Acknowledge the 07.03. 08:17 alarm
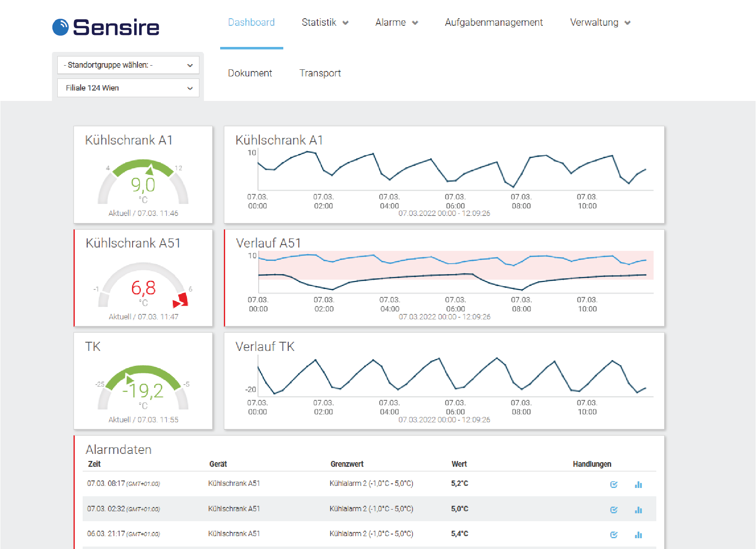 tap(614, 484)
